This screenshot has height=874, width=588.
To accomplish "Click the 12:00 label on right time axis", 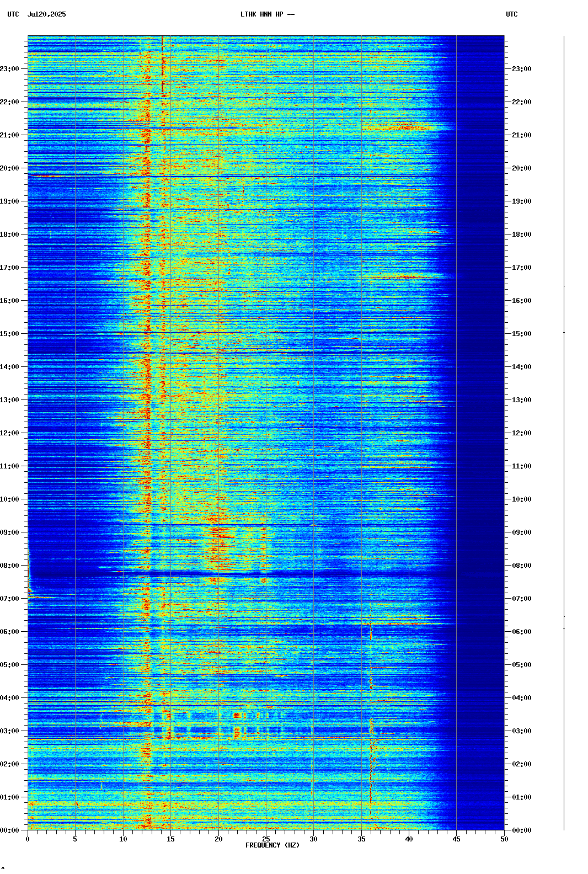I will [x=522, y=433].
